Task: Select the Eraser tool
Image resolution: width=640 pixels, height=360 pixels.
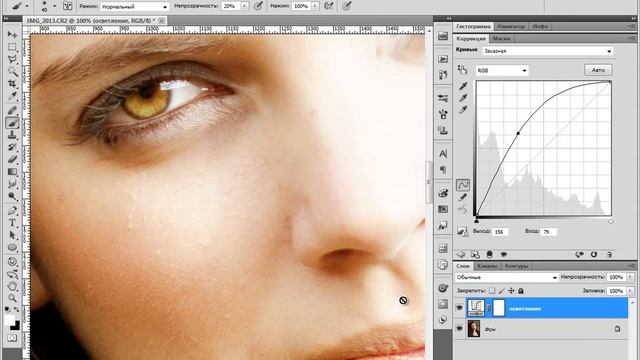Action: click(12, 159)
